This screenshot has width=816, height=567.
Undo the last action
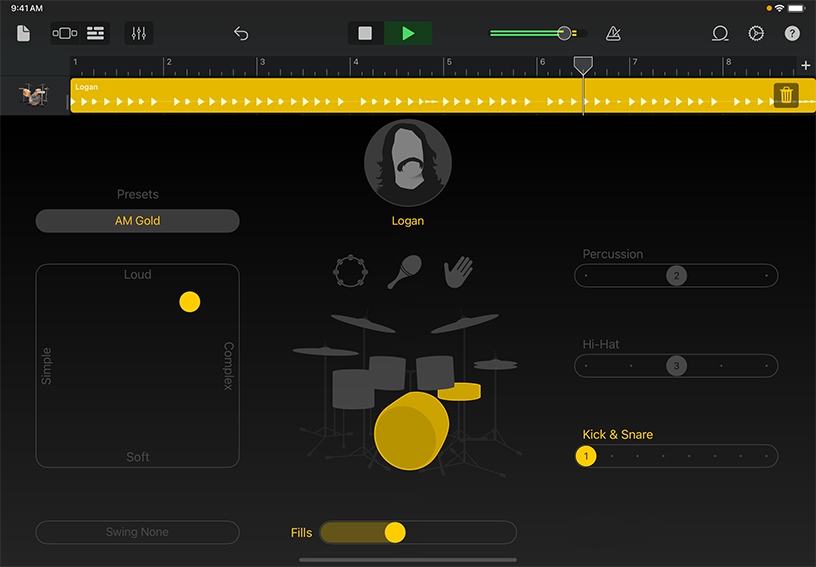coord(241,33)
